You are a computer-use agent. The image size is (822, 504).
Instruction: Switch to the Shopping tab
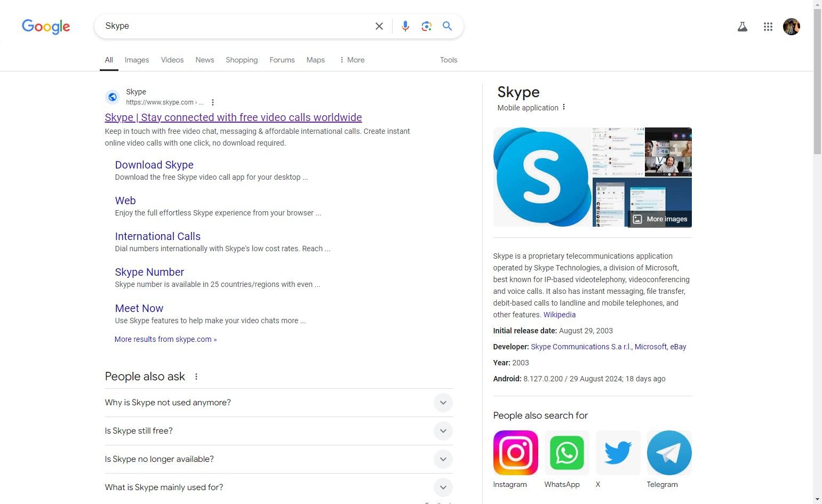point(242,60)
